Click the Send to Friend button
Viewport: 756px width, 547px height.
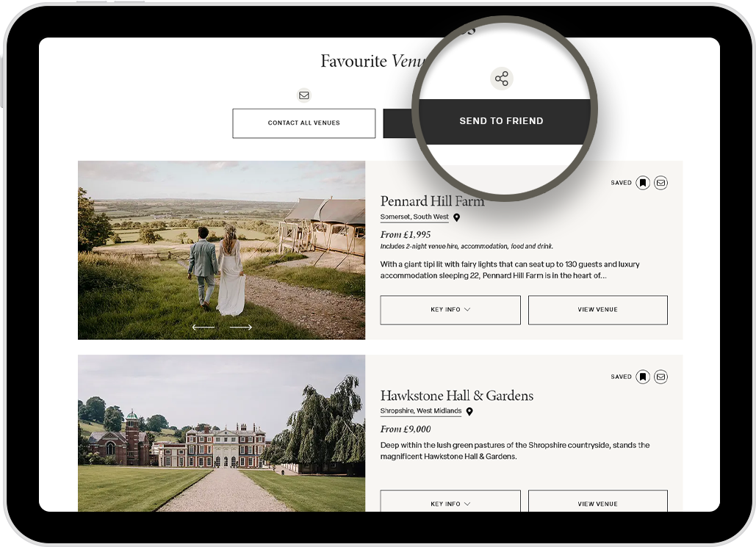pos(501,121)
